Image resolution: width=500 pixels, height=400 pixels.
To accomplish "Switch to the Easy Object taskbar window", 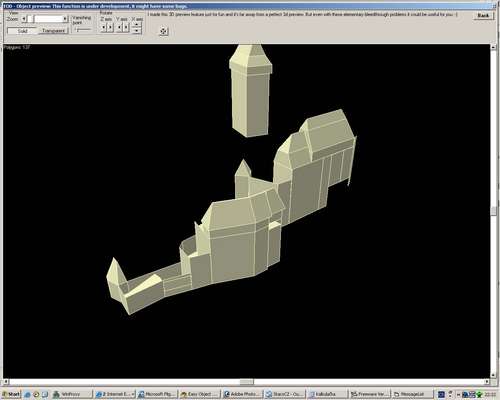I will 200,394.
